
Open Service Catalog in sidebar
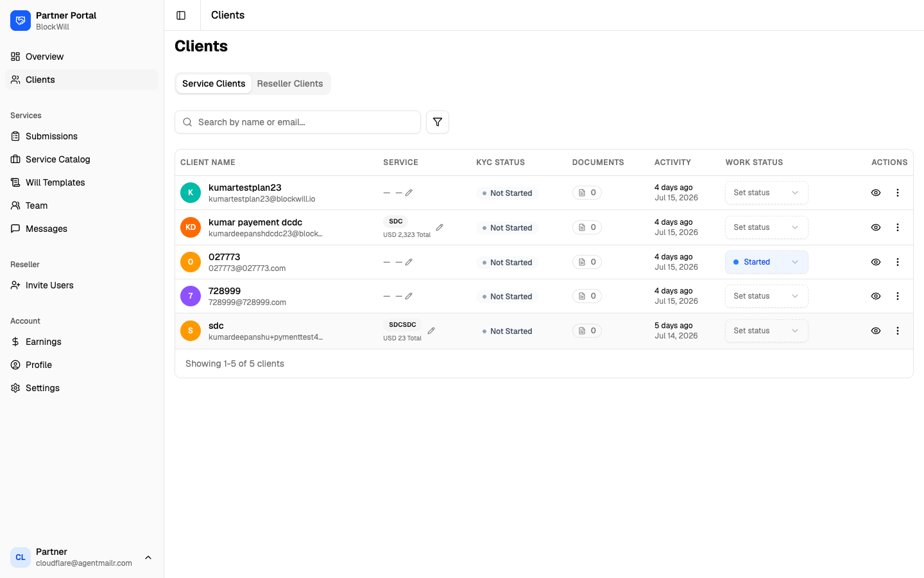(81, 159)
